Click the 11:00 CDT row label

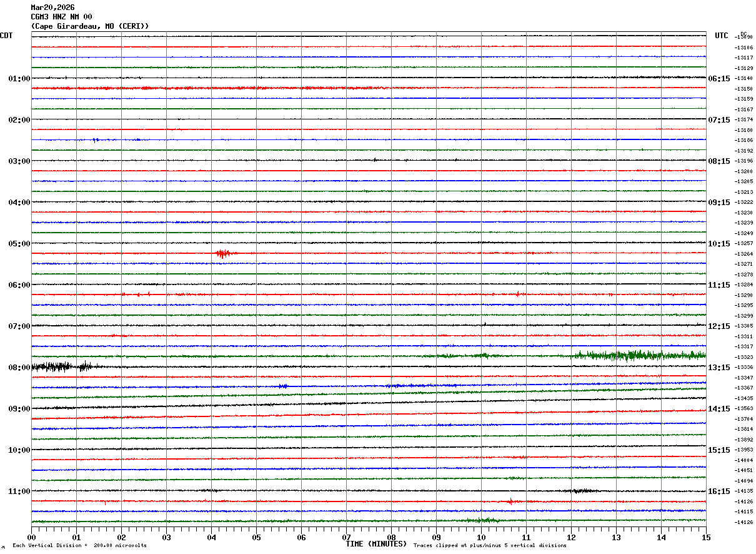19,491
